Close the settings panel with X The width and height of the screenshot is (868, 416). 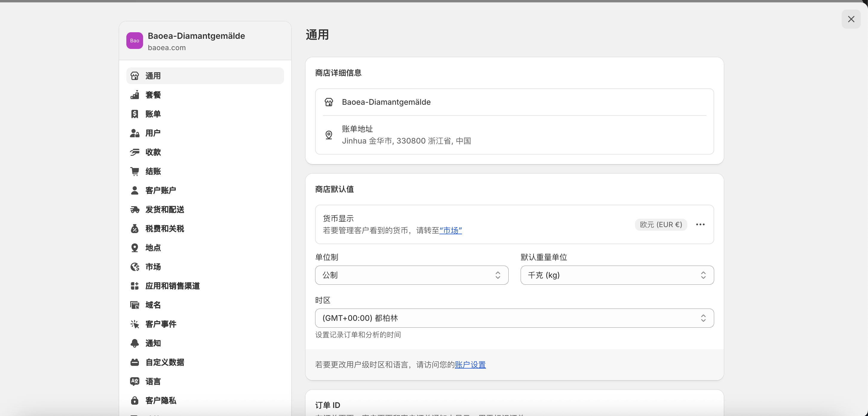point(851,19)
